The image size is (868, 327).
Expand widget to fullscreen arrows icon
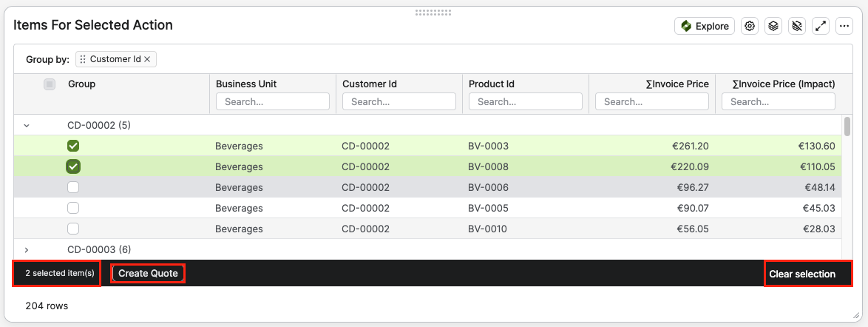(821, 26)
